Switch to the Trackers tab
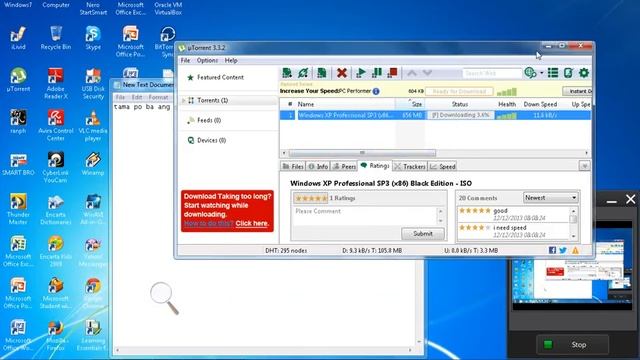Screen dimensions: 640x360 point(410,166)
